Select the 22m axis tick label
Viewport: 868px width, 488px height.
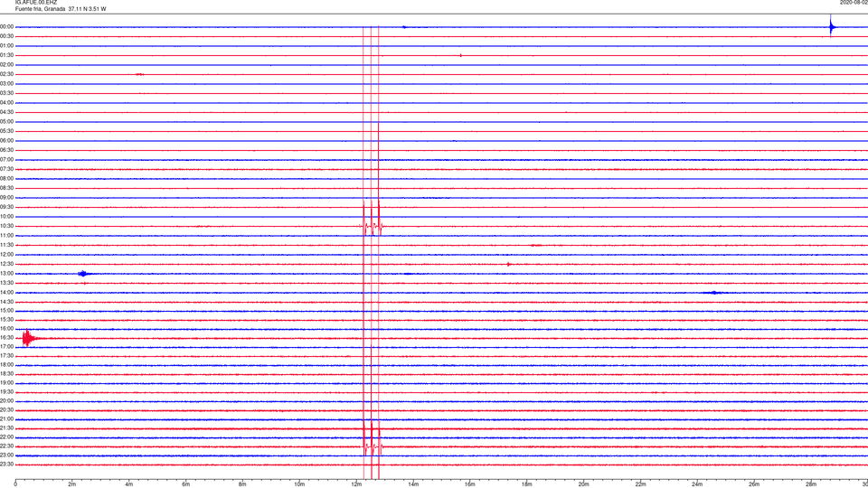coord(640,484)
